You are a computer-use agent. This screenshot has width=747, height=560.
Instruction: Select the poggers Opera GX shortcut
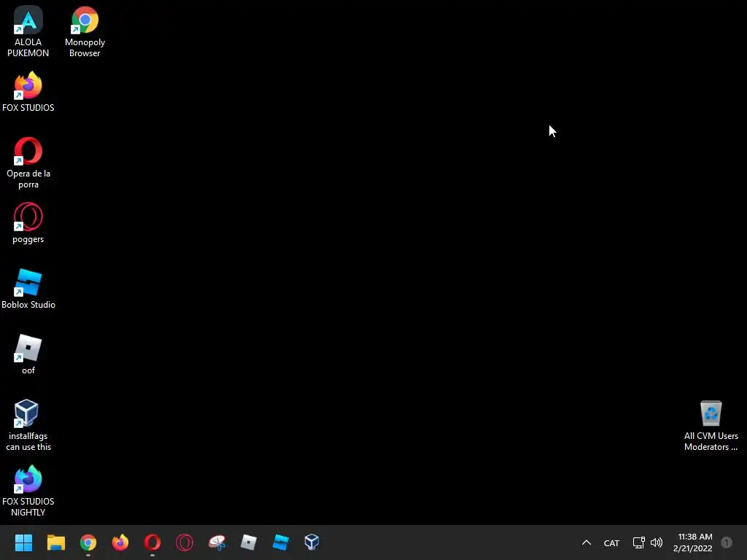click(28, 223)
